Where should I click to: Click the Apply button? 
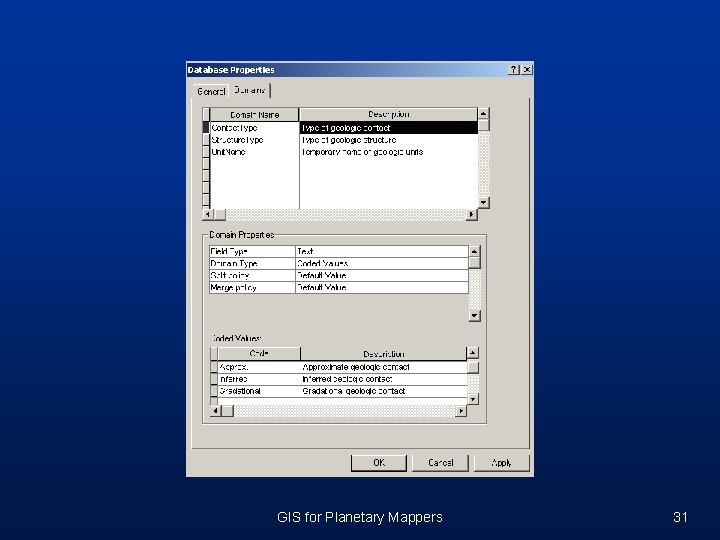[501, 463]
